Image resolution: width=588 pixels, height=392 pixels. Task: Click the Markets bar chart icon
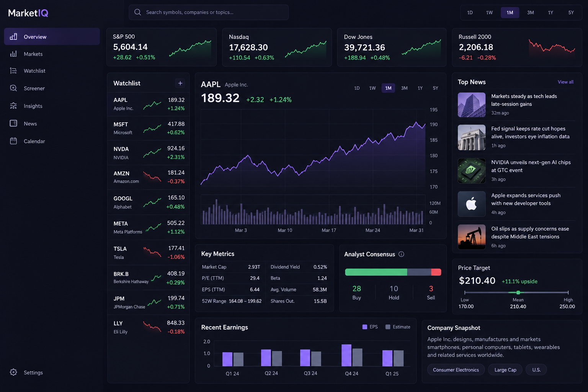tap(13, 54)
